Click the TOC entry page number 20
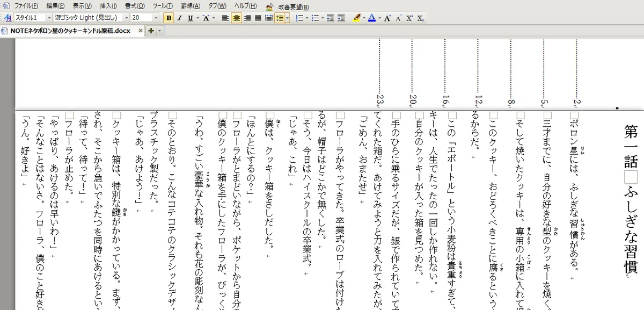This screenshot has height=310, width=644. click(412, 100)
